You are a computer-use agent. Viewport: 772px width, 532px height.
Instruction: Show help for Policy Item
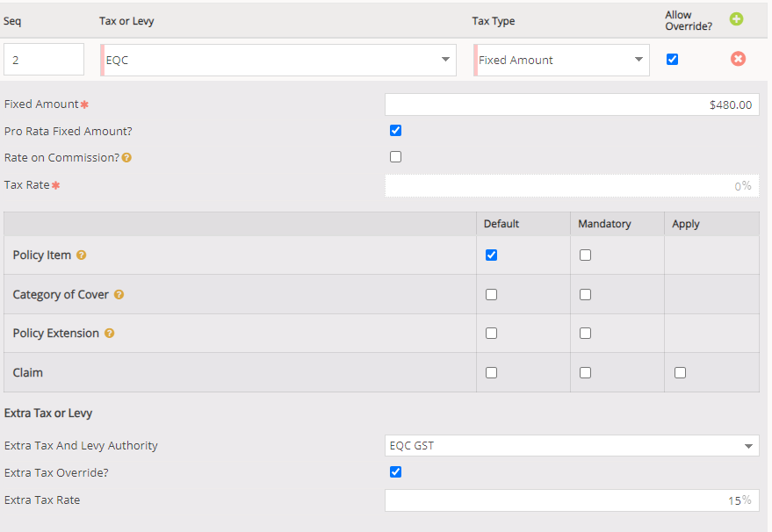[81, 255]
